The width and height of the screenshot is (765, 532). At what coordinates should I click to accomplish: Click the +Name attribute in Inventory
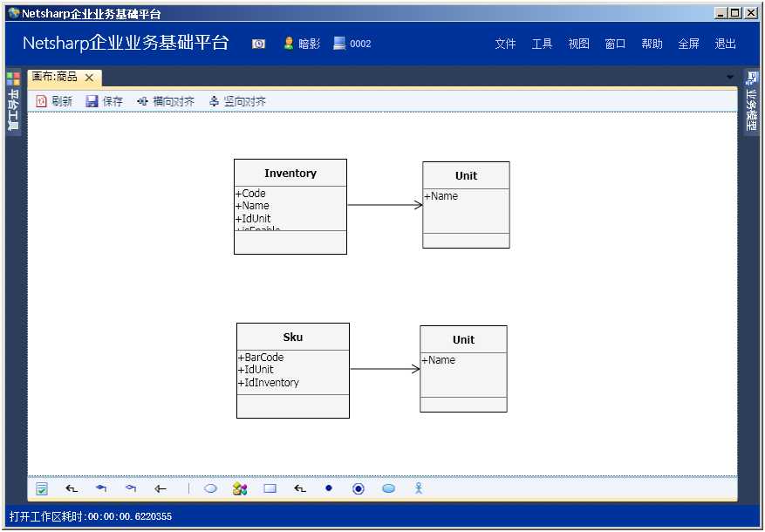coord(252,206)
